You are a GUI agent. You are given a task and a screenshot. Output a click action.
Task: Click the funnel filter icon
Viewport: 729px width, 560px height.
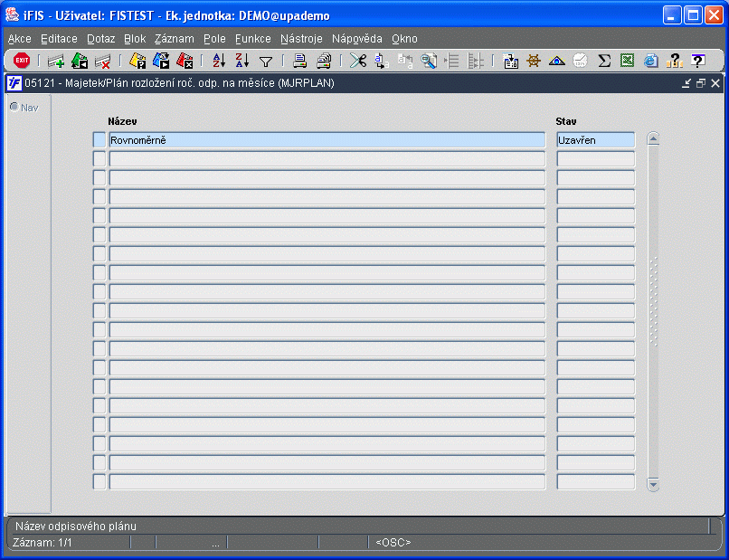(x=266, y=62)
